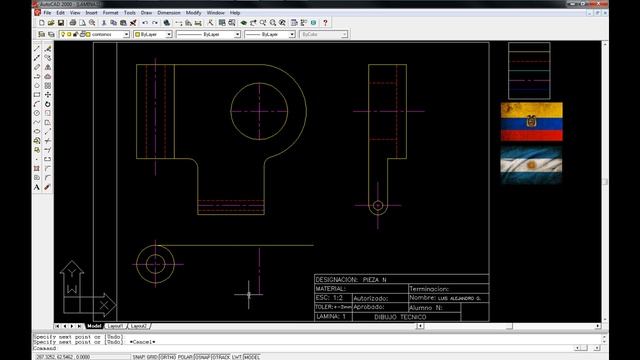This screenshot has height=360, width=640.
Task: Select the Rectangle draw tool
Action: pos(37,95)
